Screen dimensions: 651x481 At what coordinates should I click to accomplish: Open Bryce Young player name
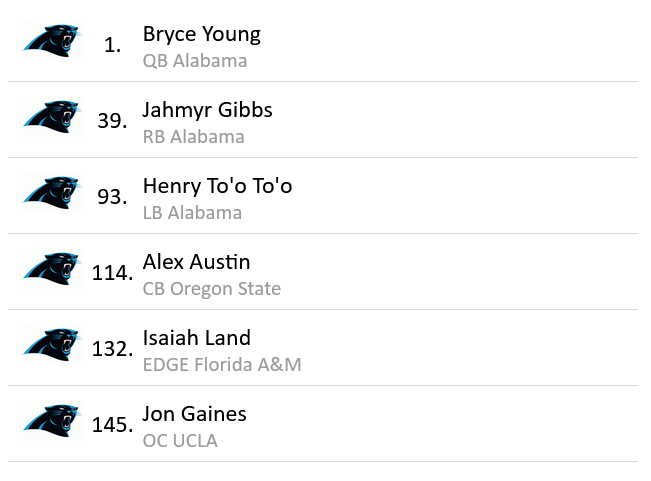[x=201, y=34]
